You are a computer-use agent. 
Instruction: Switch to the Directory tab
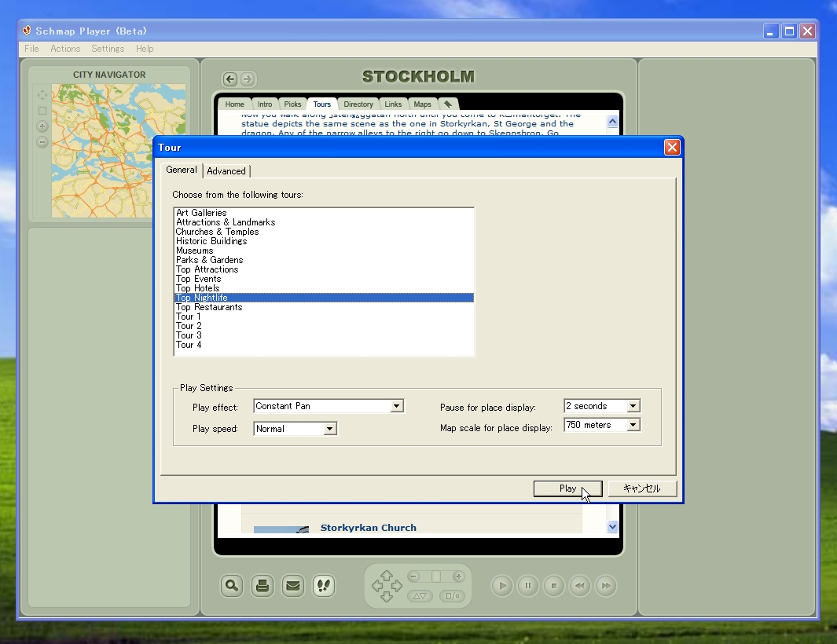pos(358,104)
